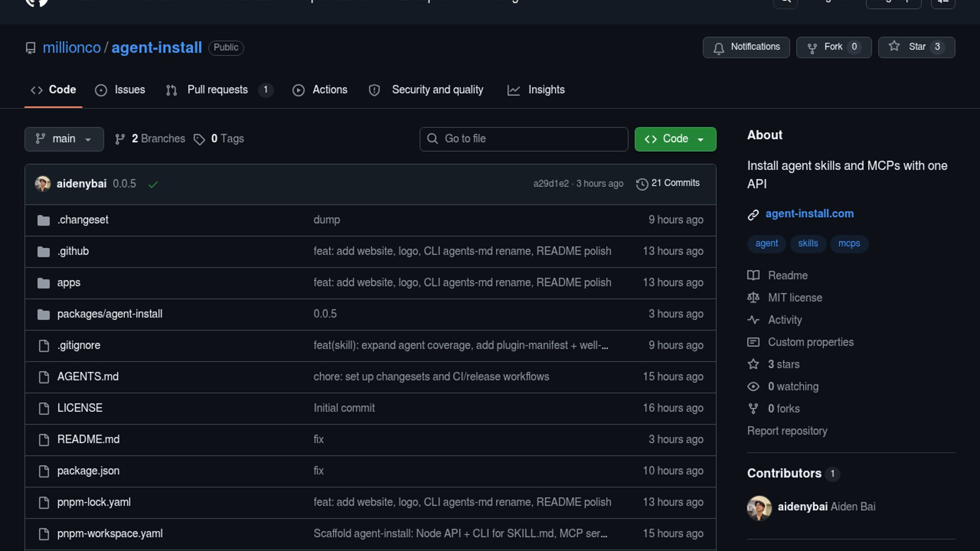Image resolution: width=980 pixels, height=551 pixels.
Task: Click the file icon beside pnpm-lock.yaml
Action: 44,503
